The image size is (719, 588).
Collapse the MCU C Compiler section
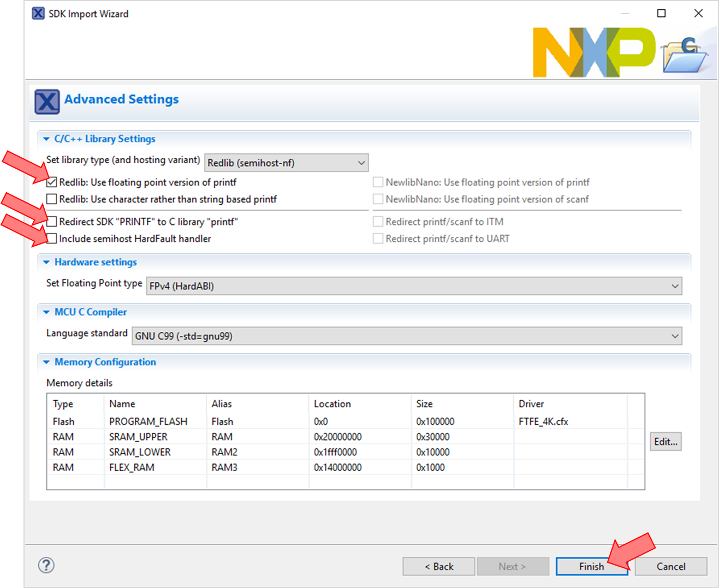[46, 312]
